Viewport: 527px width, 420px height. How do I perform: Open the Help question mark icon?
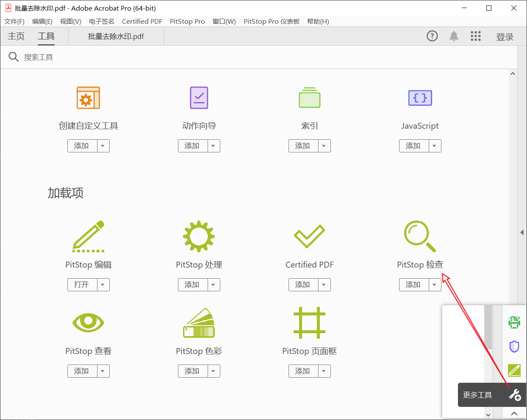pyautogui.click(x=432, y=36)
